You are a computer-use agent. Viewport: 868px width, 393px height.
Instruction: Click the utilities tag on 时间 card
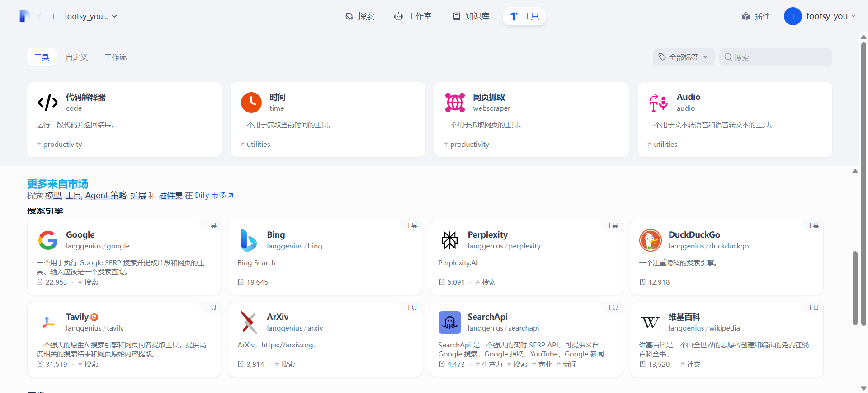click(255, 144)
